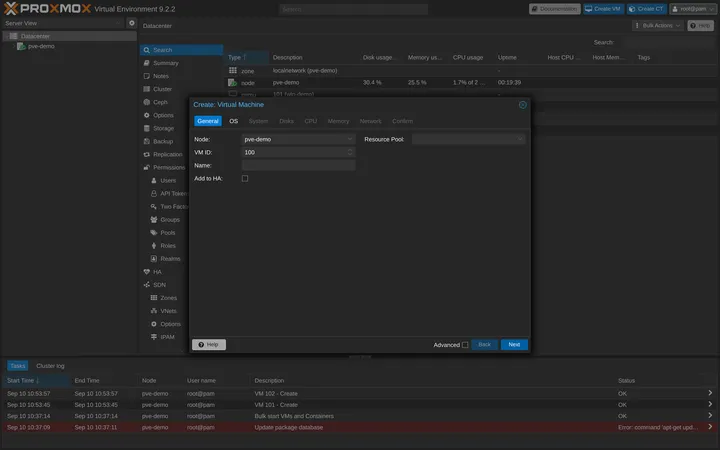Image resolution: width=720 pixels, height=450 pixels.
Task: Open the Ceph section
Action: pyautogui.click(x=160, y=102)
